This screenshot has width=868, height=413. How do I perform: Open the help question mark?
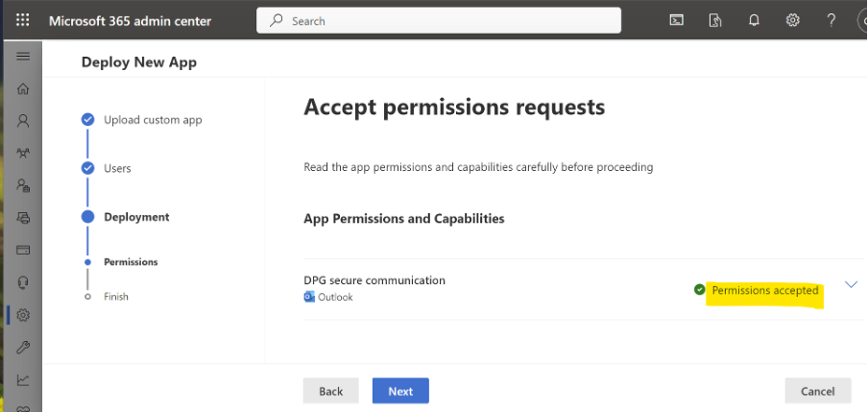(x=832, y=20)
